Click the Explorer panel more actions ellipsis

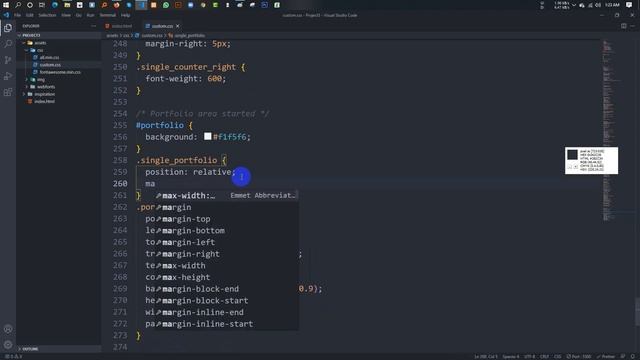(93, 26)
